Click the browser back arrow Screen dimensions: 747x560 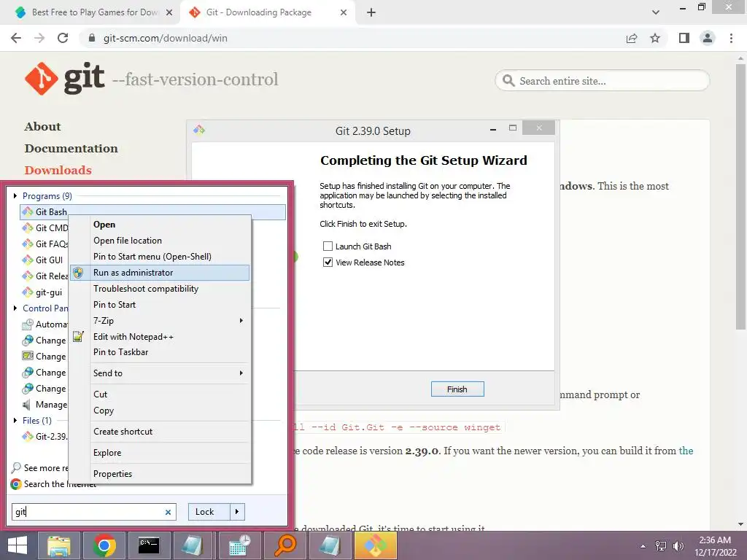[16, 38]
